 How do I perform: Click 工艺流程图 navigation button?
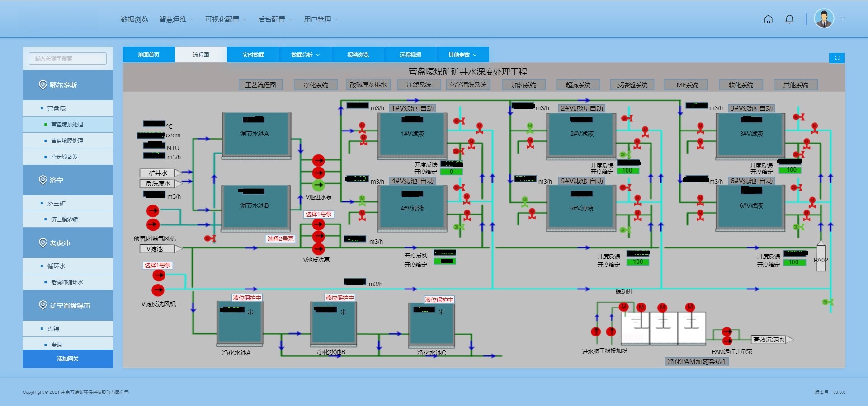click(x=260, y=85)
